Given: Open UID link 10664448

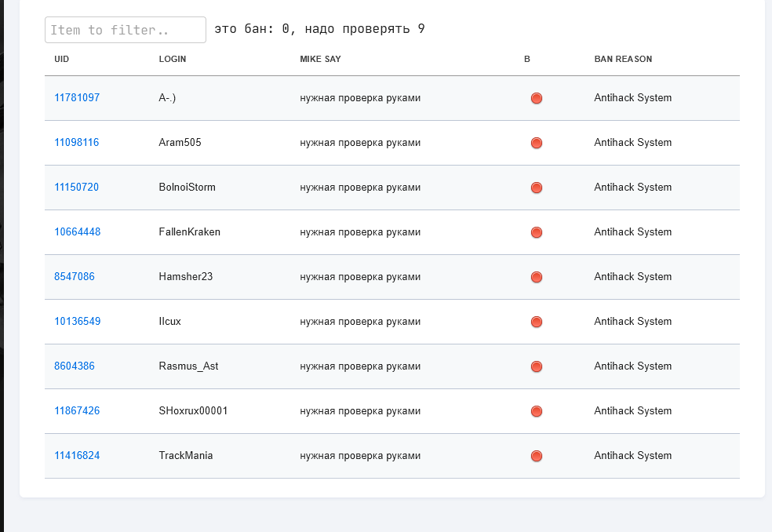Looking at the screenshot, I should 77,232.
